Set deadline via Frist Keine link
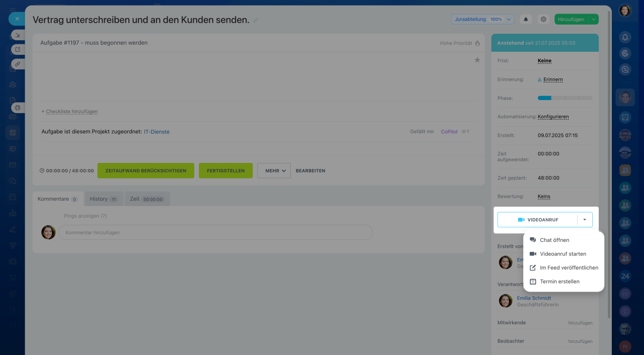 tap(544, 61)
